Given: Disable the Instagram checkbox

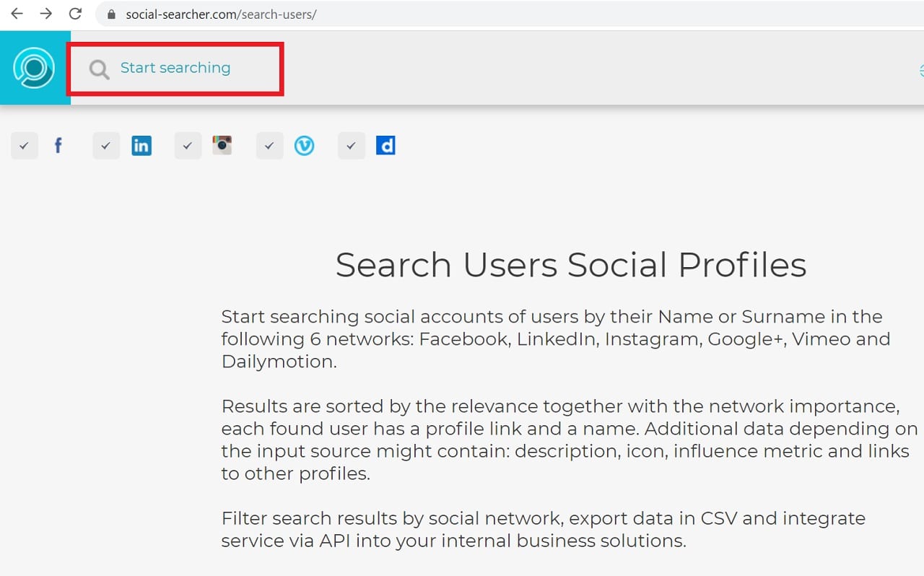Looking at the screenshot, I should 188,146.
